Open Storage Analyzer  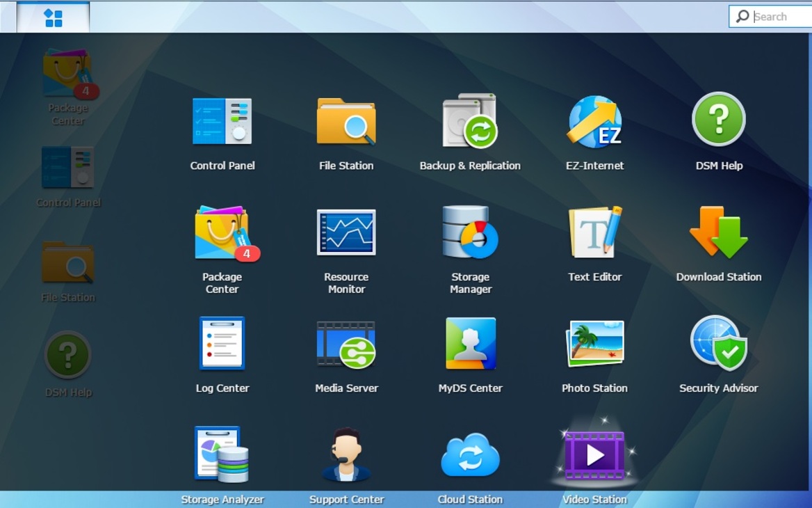[222, 454]
